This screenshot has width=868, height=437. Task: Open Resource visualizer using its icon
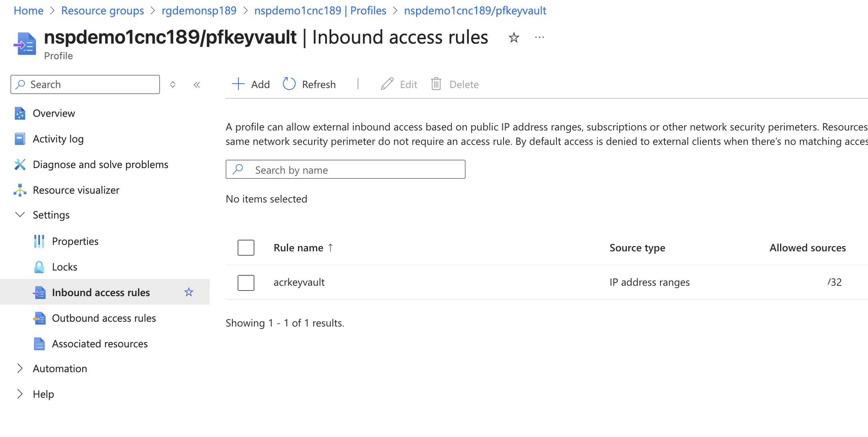pyautogui.click(x=20, y=190)
